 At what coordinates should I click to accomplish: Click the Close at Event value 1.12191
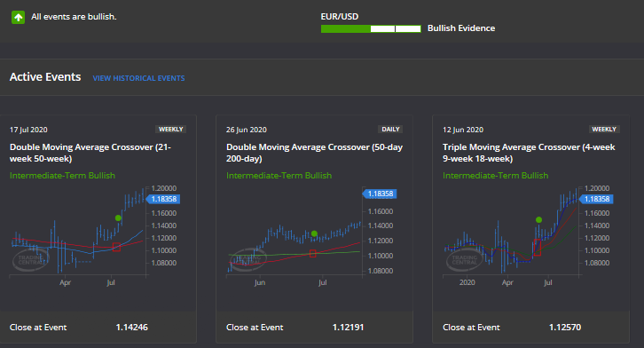(348, 328)
